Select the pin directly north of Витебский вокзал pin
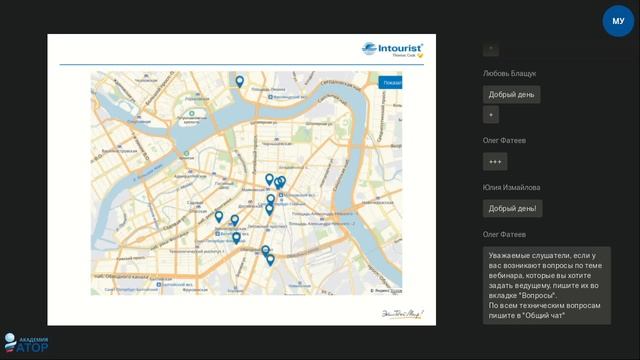640x360 pixels. [235, 220]
